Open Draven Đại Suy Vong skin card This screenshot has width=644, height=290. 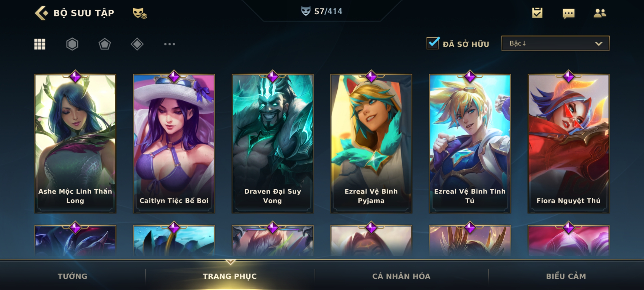pos(273,144)
